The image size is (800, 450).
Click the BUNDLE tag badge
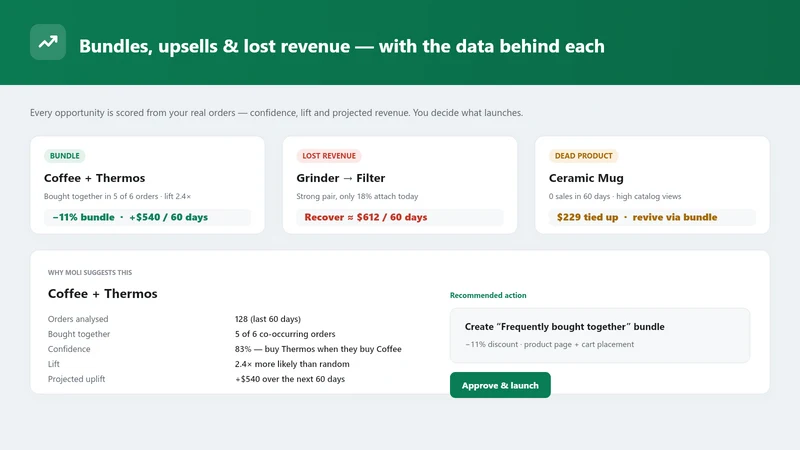click(x=65, y=156)
